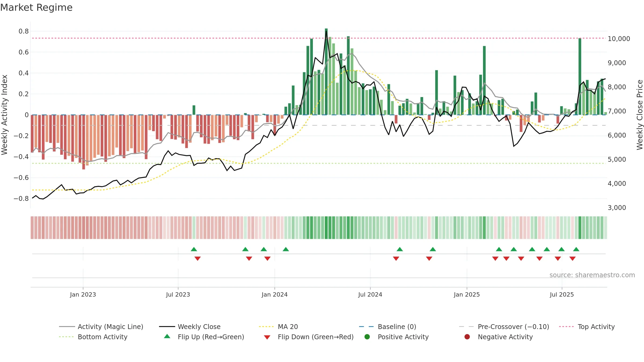Toggle the Pre-Crossover (−0.10) legend entry
This screenshot has width=644, height=362.
coord(504,327)
